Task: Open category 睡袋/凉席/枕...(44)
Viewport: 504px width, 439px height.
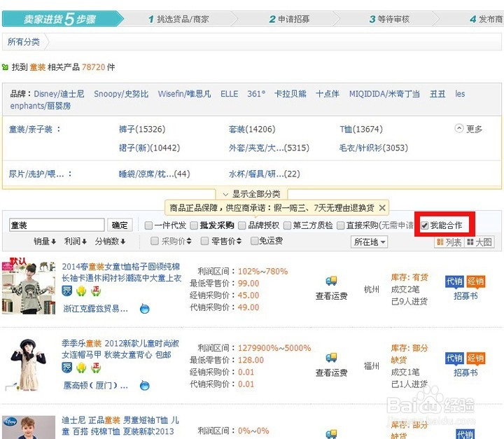Action: pyautogui.click(x=154, y=174)
